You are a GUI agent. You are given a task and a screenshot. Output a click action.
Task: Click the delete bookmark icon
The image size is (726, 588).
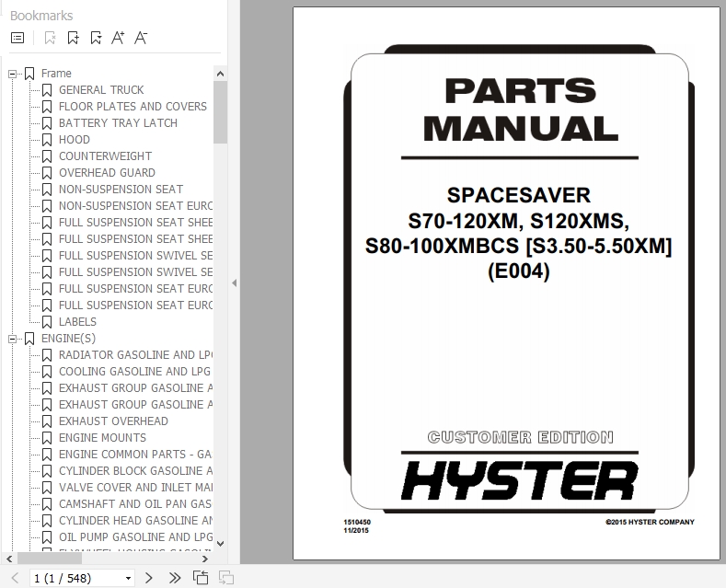[x=50, y=38]
